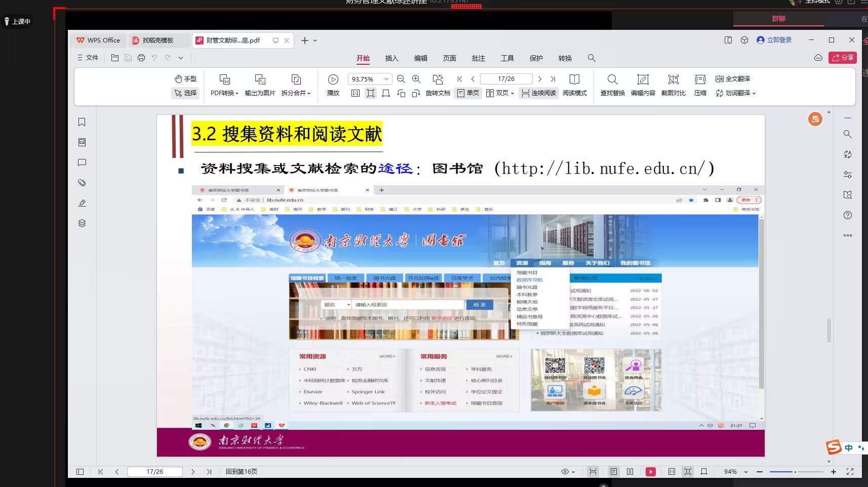The image size is (868, 487).
Task: Click the 分享 share button
Action: (x=843, y=58)
